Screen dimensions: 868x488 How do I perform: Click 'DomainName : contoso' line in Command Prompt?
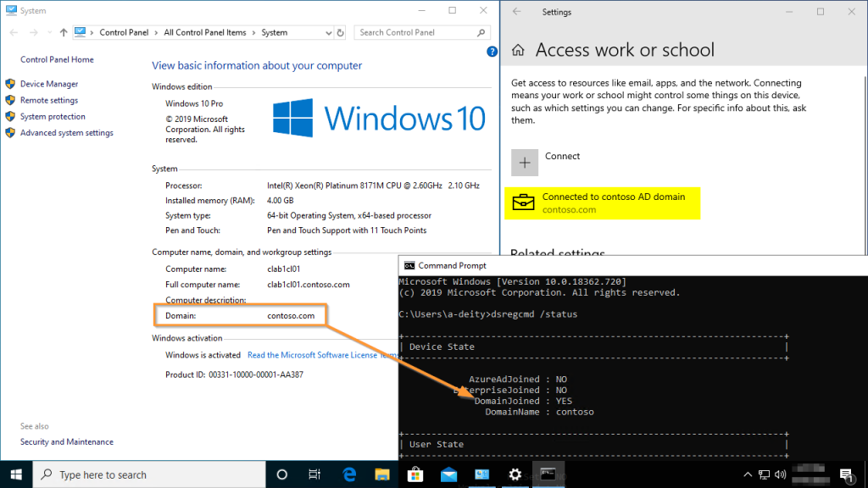[540, 412]
